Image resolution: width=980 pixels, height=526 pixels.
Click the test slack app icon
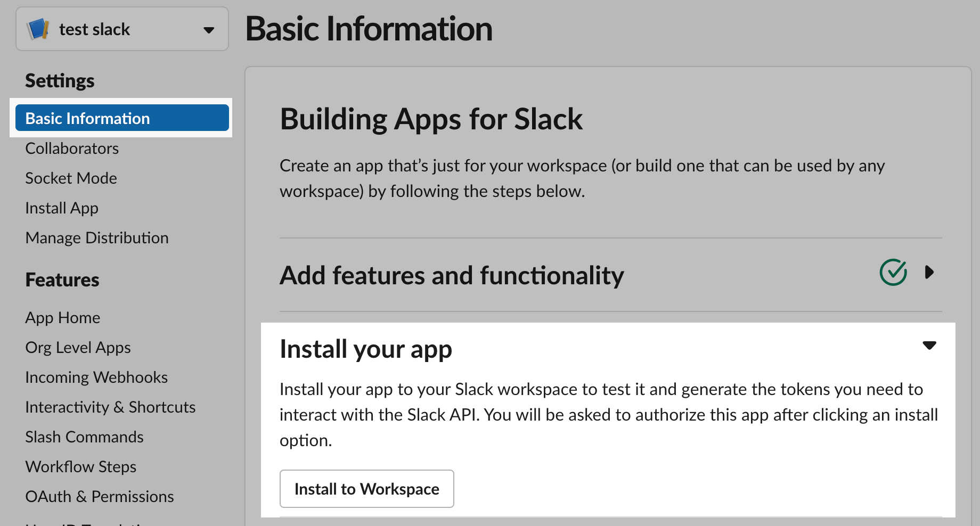click(x=38, y=29)
